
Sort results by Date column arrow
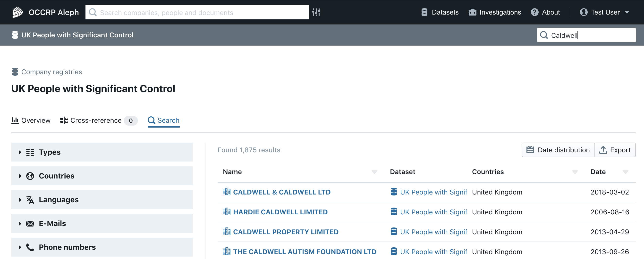[x=625, y=172]
